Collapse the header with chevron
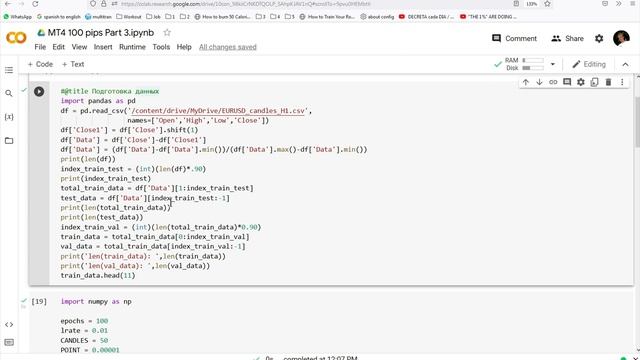The width and height of the screenshot is (640, 360). pyautogui.click(x=625, y=64)
